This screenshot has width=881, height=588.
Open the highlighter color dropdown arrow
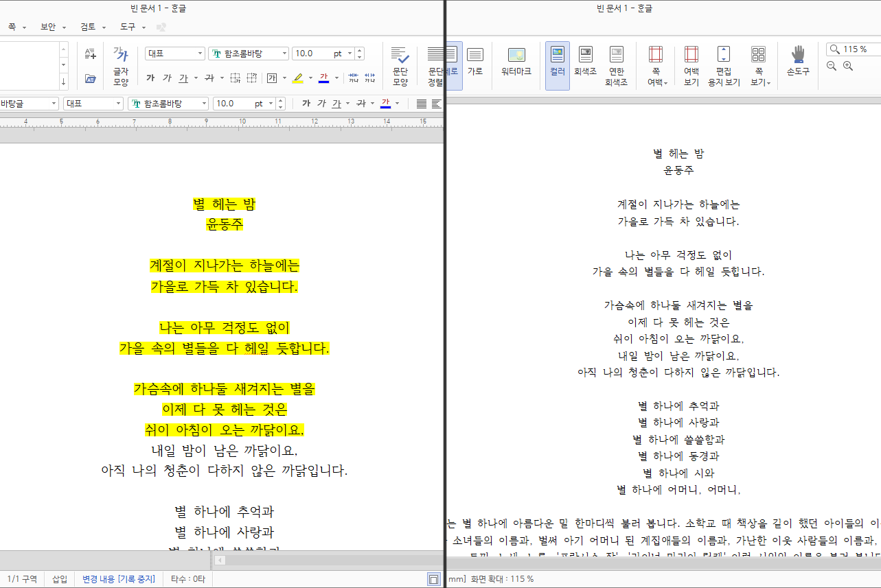coord(310,78)
